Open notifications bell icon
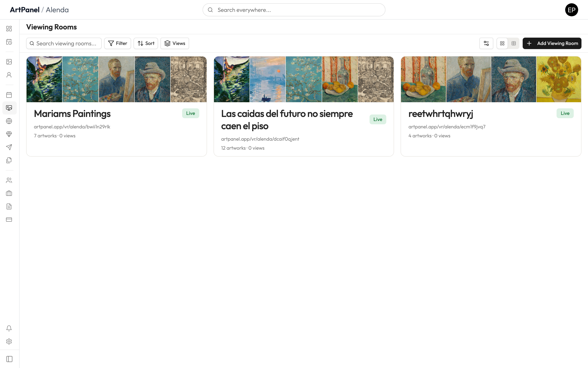This screenshot has width=588, height=368. tap(9, 328)
